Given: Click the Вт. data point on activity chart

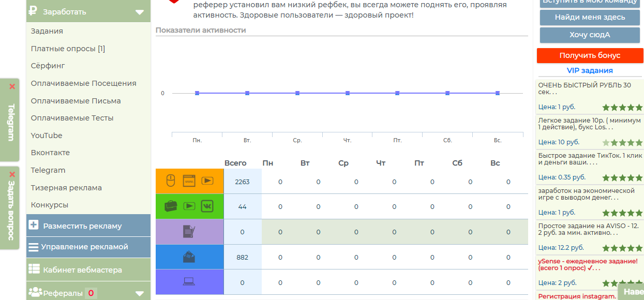Looking at the screenshot, I should pyautogui.click(x=247, y=93).
